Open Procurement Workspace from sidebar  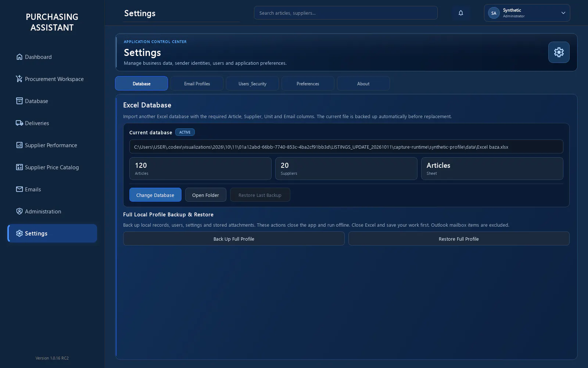pos(52,79)
